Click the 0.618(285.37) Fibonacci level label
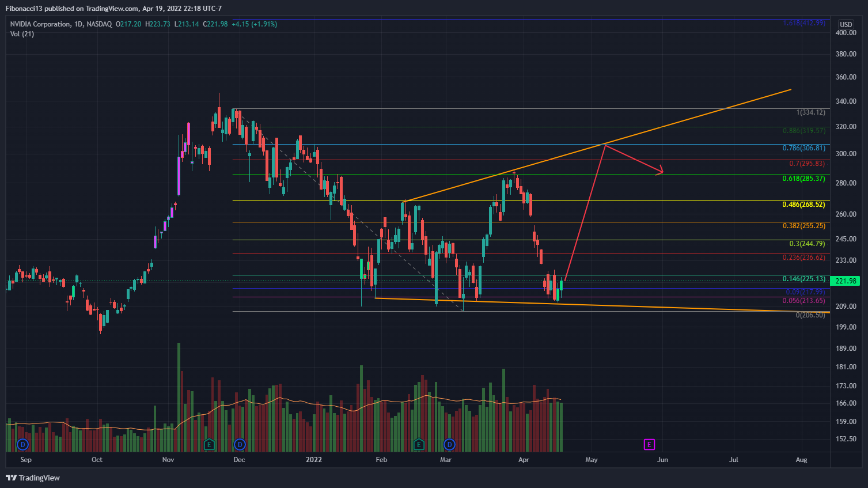Image resolution: width=868 pixels, height=488 pixels. (803, 179)
